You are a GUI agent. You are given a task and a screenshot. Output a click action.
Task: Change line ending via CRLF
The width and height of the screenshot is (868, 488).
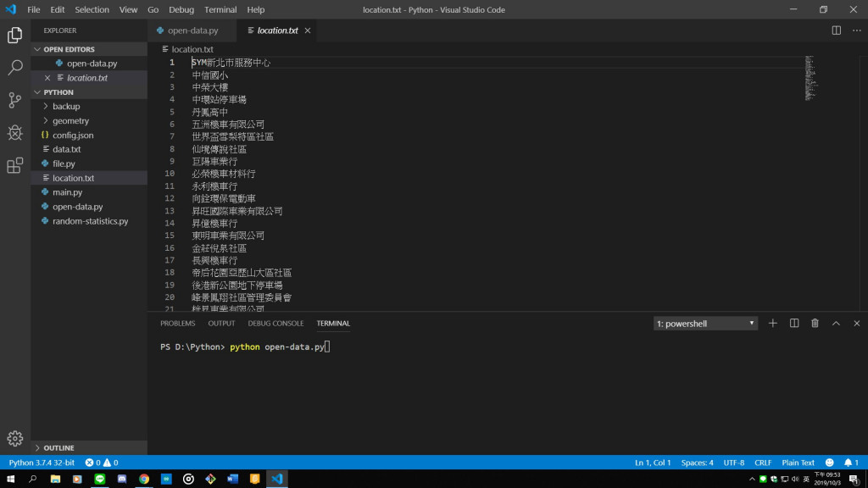coord(763,463)
